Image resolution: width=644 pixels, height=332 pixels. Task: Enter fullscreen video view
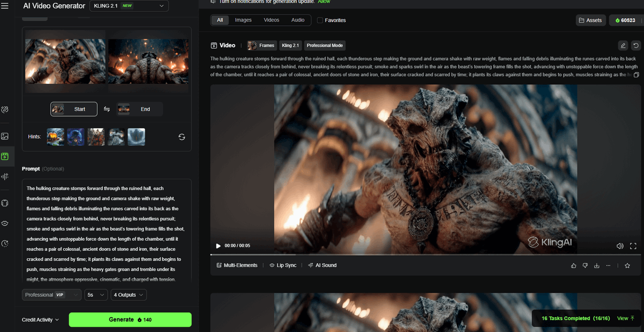[x=633, y=246]
